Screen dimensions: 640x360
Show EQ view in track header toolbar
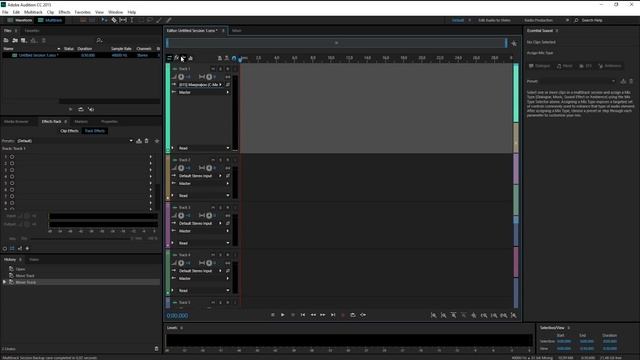point(191,58)
